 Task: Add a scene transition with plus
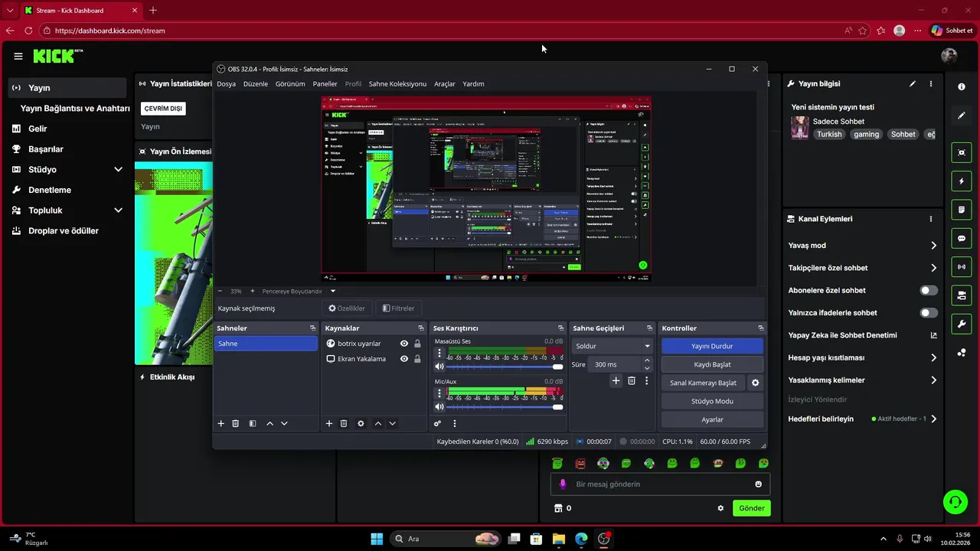point(616,380)
